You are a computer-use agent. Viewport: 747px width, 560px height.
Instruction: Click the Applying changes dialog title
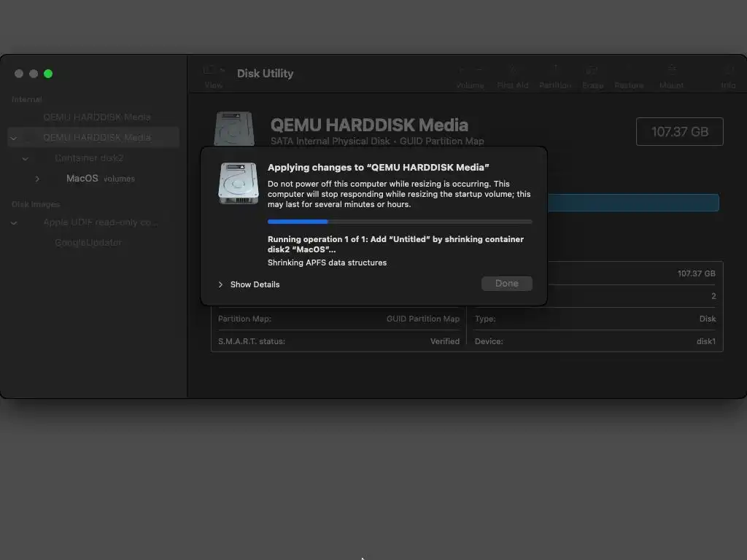(x=379, y=167)
